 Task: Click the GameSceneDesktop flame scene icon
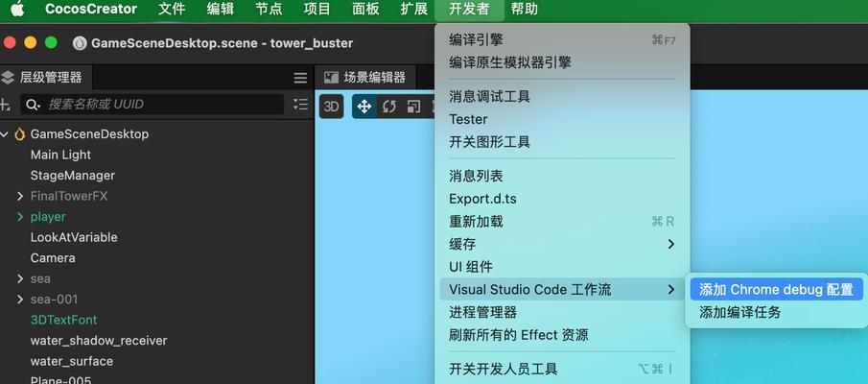point(20,134)
